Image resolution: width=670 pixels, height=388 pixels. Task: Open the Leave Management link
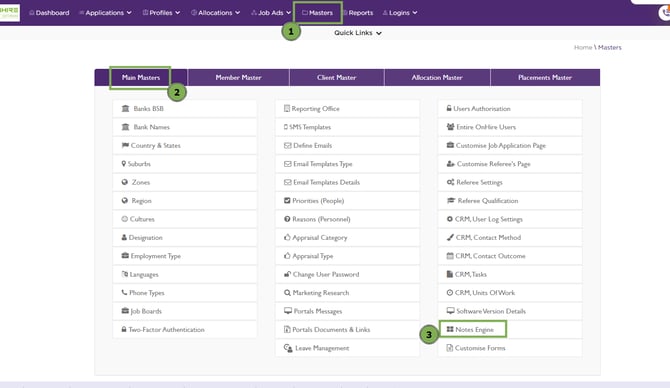pos(347,348)
